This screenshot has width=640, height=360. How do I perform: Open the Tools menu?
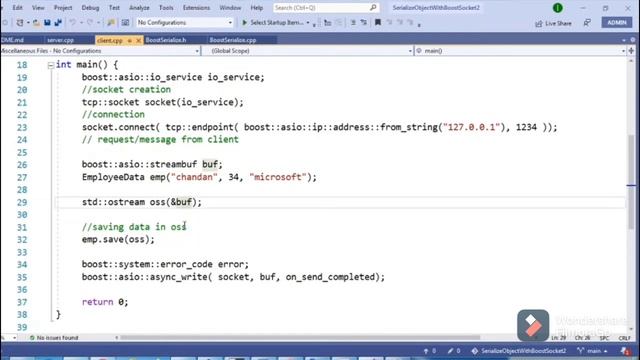[166, 8]
